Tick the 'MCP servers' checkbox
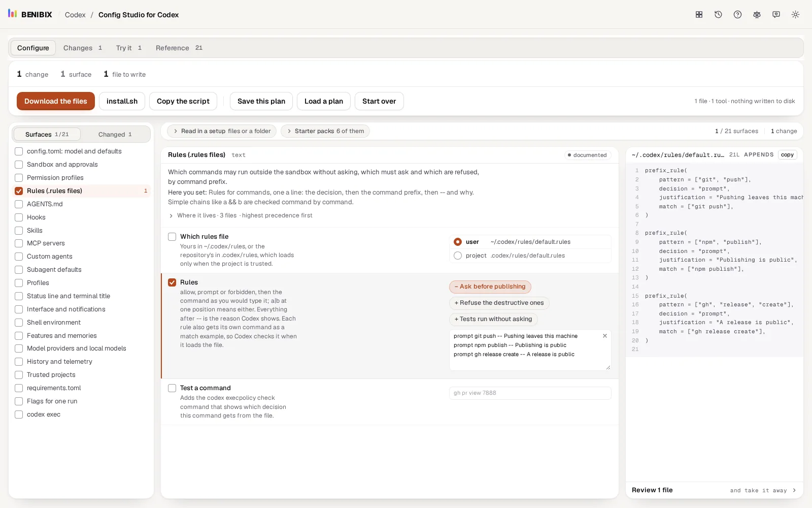This screenshot has height=508, width=812. [x=19, y=243]
